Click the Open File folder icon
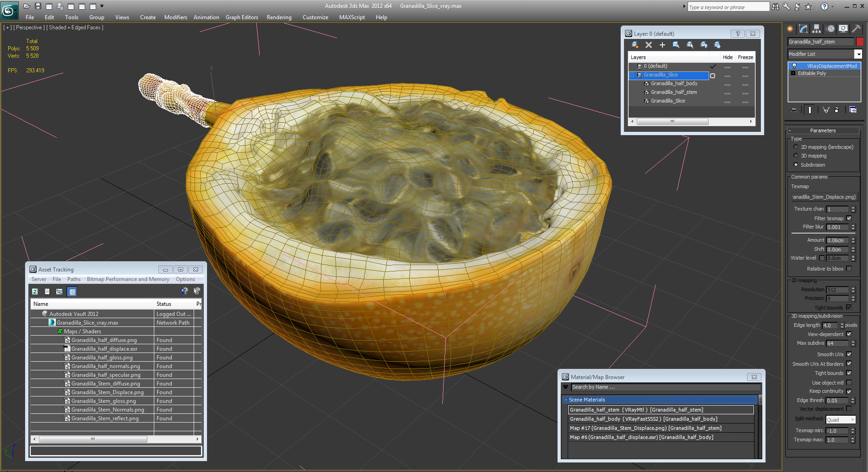868x472 pixels. click(27, 6)
